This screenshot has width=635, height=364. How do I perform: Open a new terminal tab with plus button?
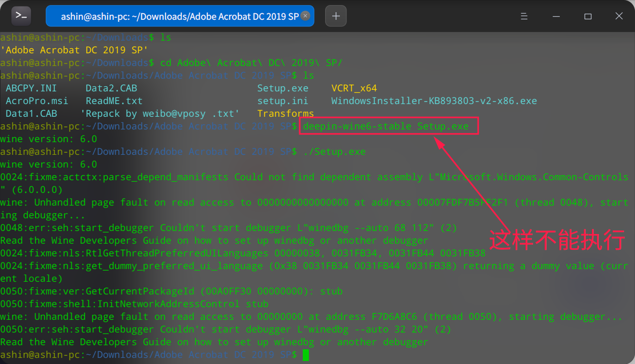[x=336, y=16]
